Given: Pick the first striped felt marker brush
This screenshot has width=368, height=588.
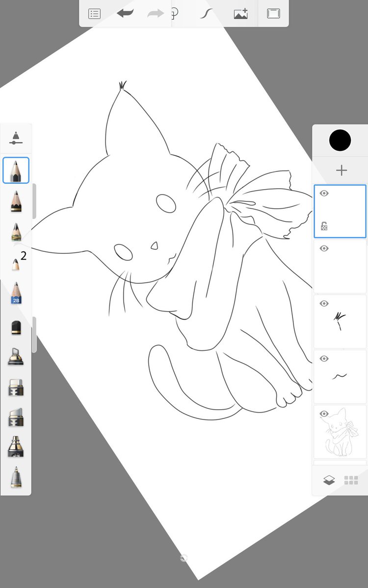Looking at the screenshot, I should (16, 387).
